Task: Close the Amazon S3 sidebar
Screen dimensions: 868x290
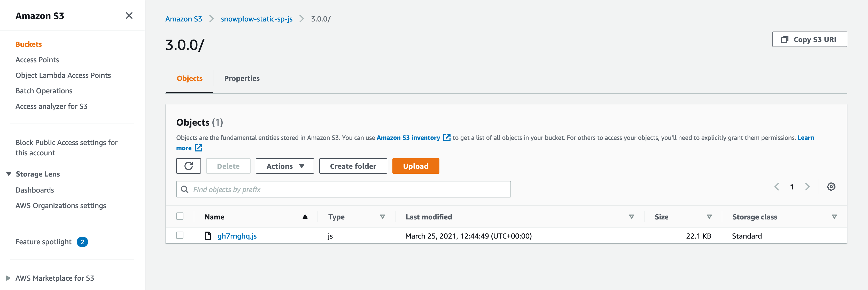Action: pos(129,16)
